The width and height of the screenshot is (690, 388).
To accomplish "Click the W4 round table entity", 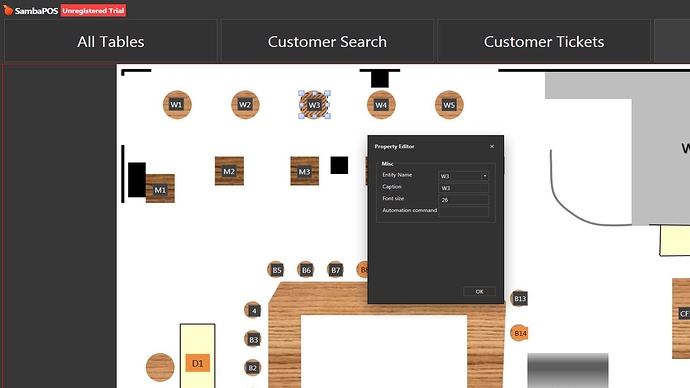I will point(381,105).
